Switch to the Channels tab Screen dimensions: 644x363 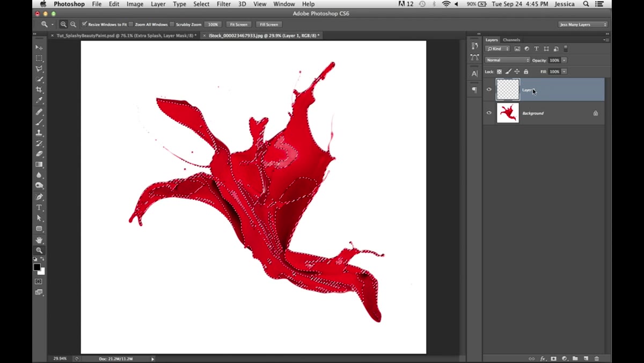coord(511,40)
